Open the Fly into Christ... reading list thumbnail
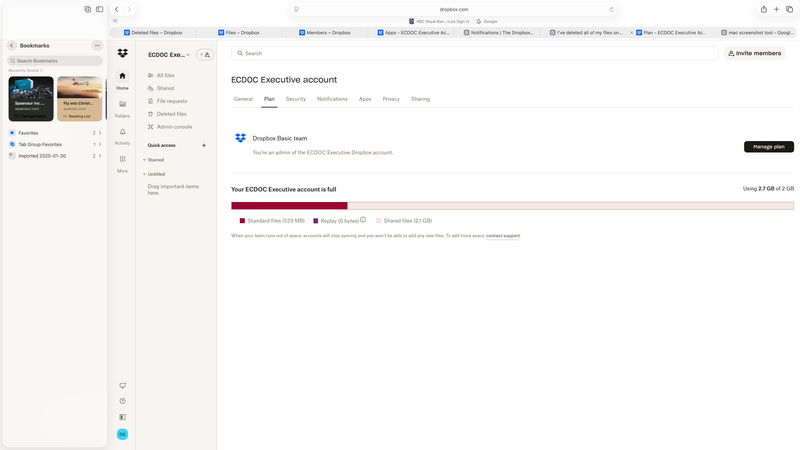The width and height of the screenshot is (800, 450). 80,98
